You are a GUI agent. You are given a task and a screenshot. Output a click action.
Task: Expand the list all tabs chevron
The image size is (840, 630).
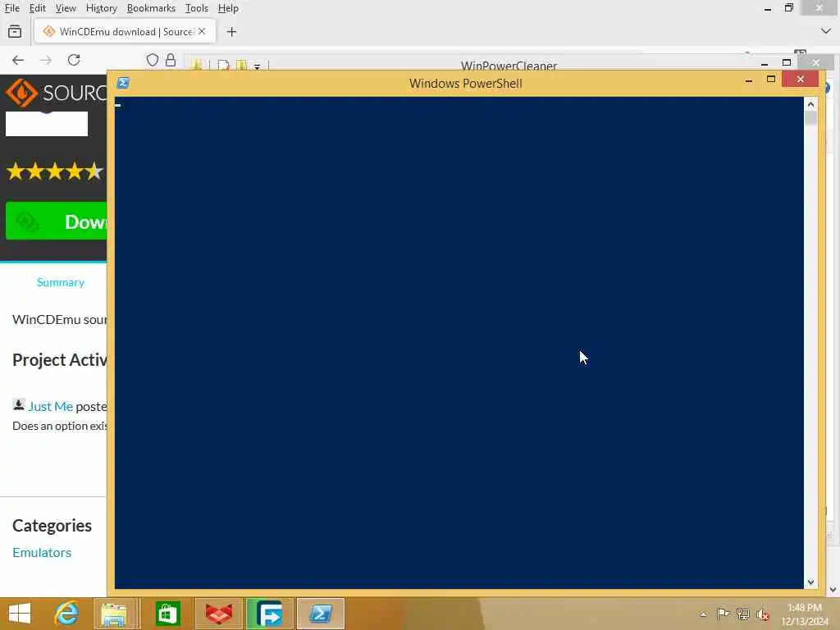(825, 32)
